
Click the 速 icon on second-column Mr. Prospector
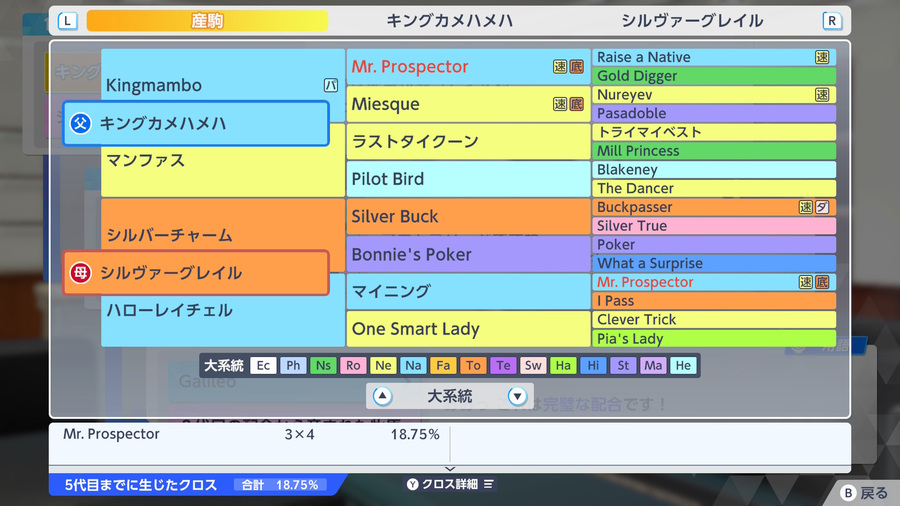560,67
